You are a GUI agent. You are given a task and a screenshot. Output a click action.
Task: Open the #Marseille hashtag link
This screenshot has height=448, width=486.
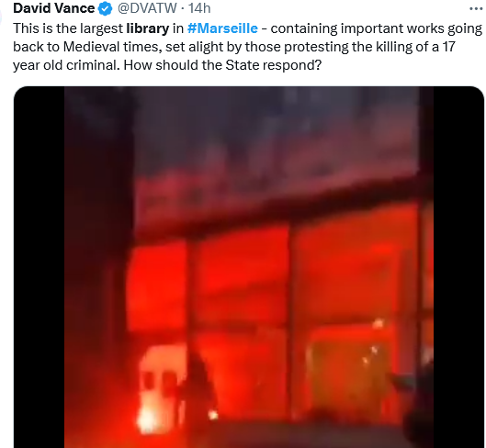click(x=222, y=28)
